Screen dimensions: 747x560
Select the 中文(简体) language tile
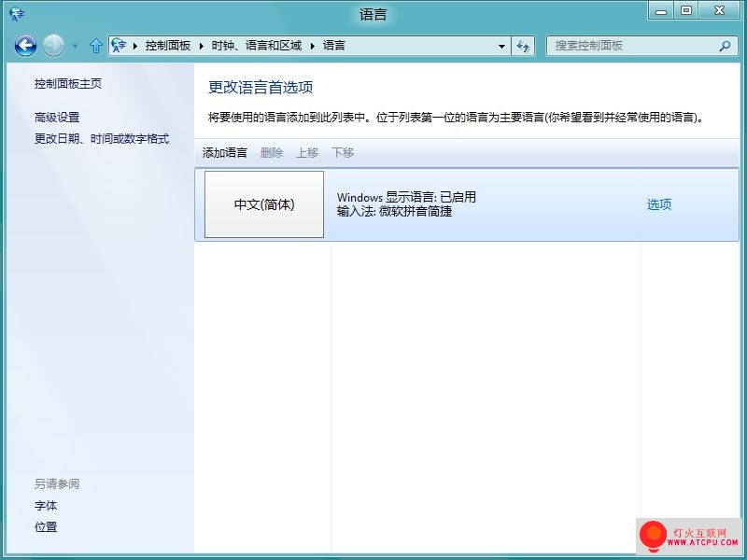pos(264,204)
